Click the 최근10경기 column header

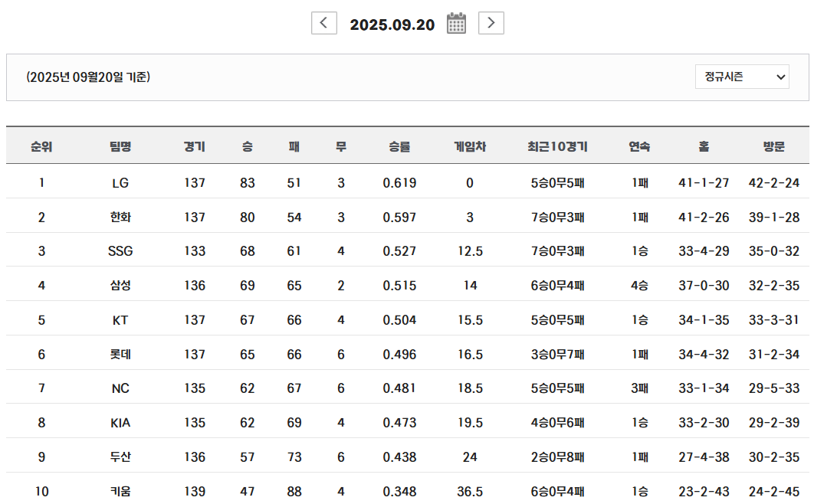557,146
